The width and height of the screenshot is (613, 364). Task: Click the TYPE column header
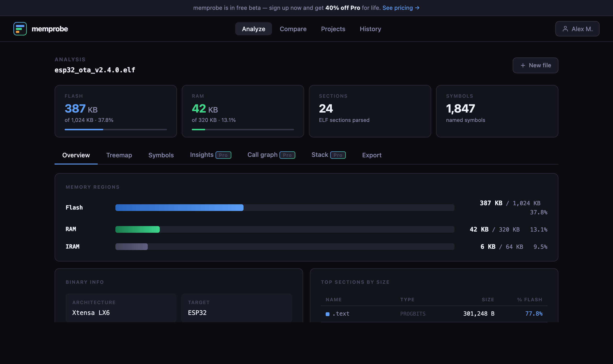(407, 300)
